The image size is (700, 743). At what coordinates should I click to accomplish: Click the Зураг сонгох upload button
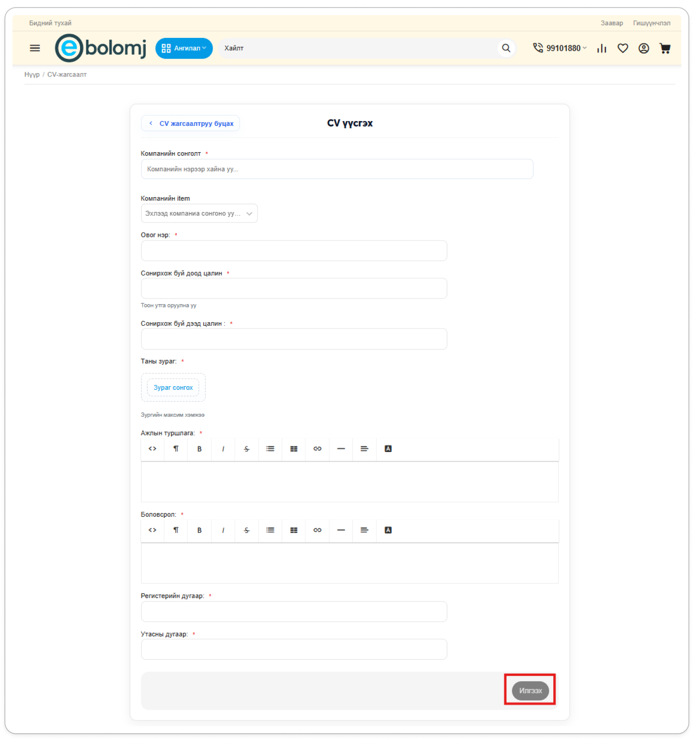(173, 388)
